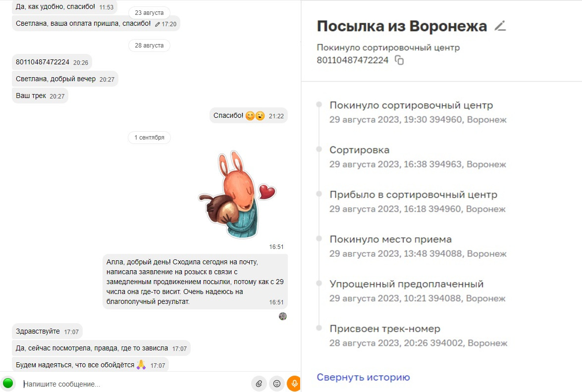Collapse history via Свернуть историю link
This screenshot has width=582, height=392.
pyautogui.click(x=363, y=377)
